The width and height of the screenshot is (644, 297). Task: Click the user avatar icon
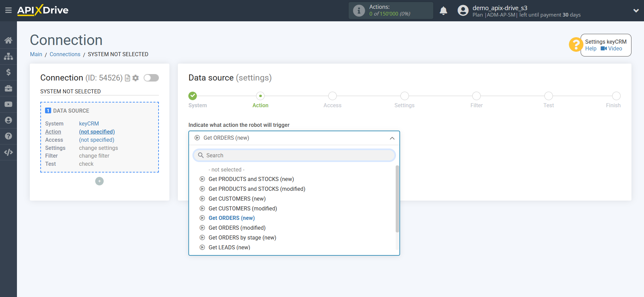463,10
